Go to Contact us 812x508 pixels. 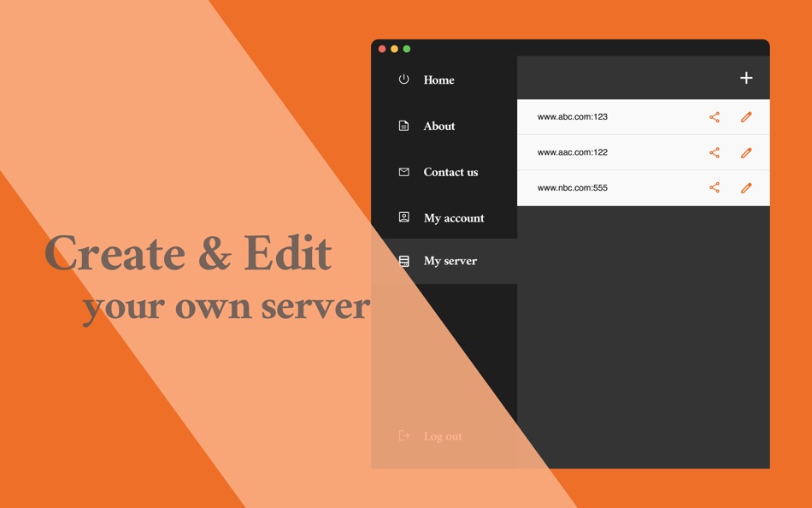(450, 172)
